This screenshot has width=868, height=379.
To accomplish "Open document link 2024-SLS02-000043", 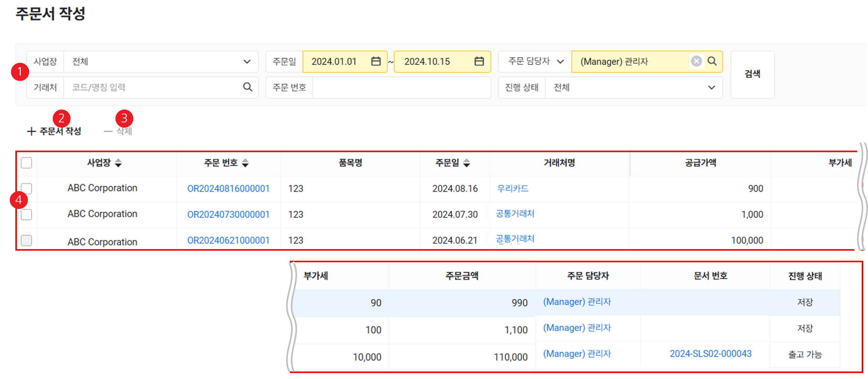I will [710, 353].
